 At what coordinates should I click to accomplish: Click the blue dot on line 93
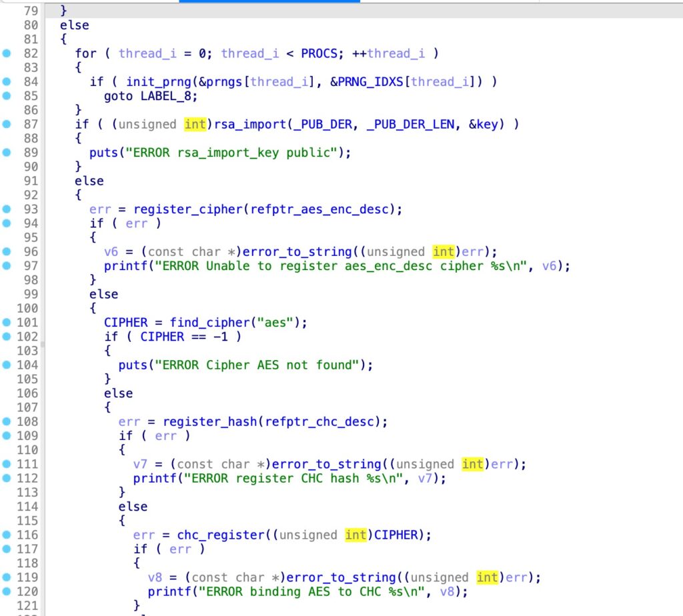(x=7, y=209)
